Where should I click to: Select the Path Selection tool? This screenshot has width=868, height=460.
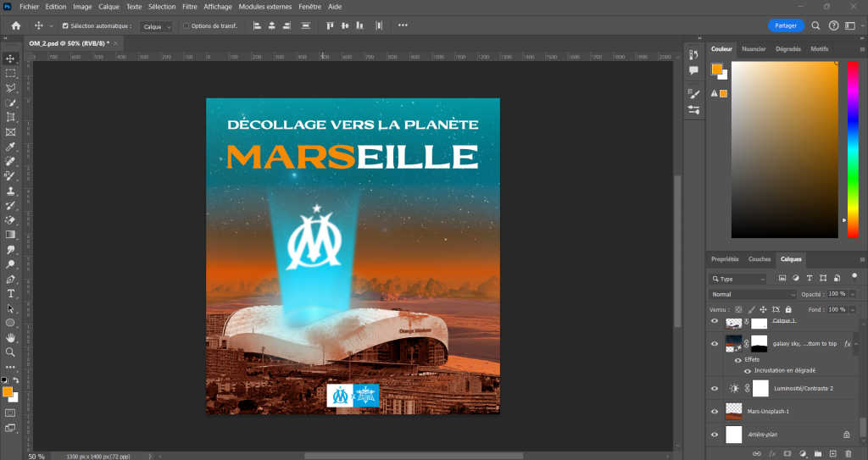10,308
